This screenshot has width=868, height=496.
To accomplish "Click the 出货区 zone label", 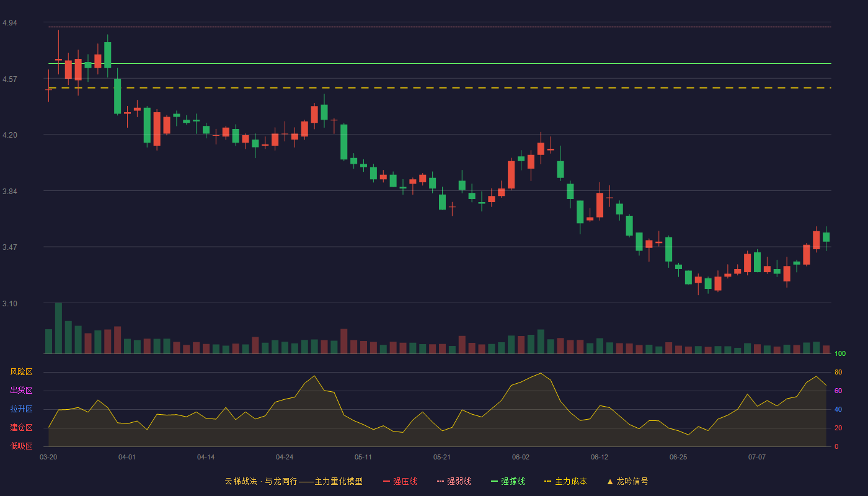I will [x=21, y=391].
